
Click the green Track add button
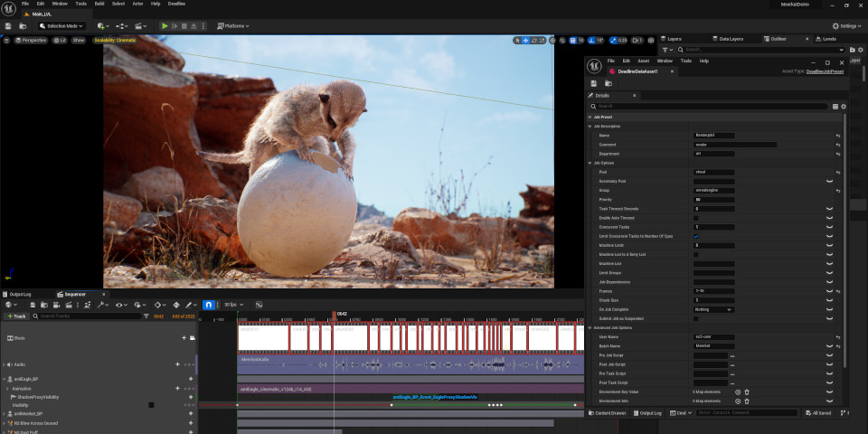[x=16, y=316]
